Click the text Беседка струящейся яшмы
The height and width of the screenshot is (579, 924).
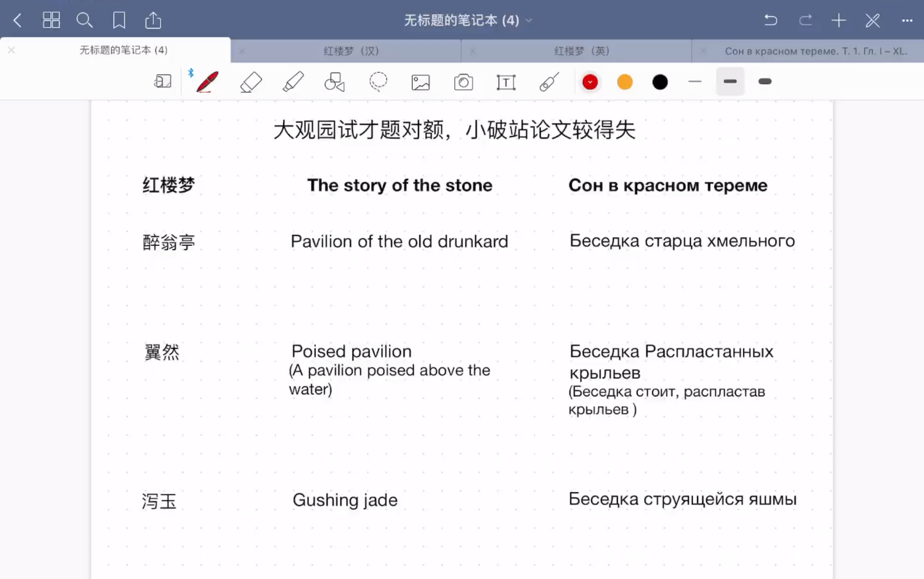[683, 499]
